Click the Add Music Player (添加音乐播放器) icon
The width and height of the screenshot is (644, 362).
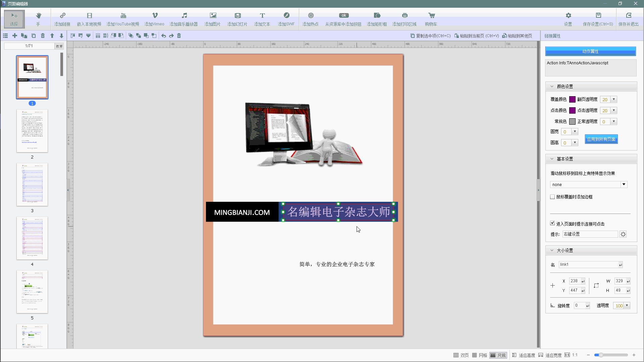184,19
